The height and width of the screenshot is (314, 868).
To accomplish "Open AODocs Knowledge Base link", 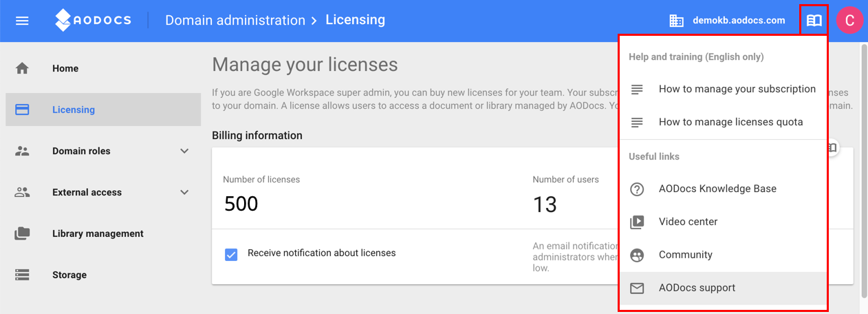I will pos(722,189).
